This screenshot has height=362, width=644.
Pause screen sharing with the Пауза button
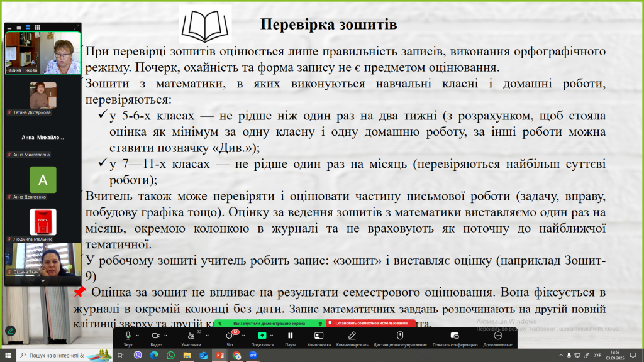[x=291, y=338]
